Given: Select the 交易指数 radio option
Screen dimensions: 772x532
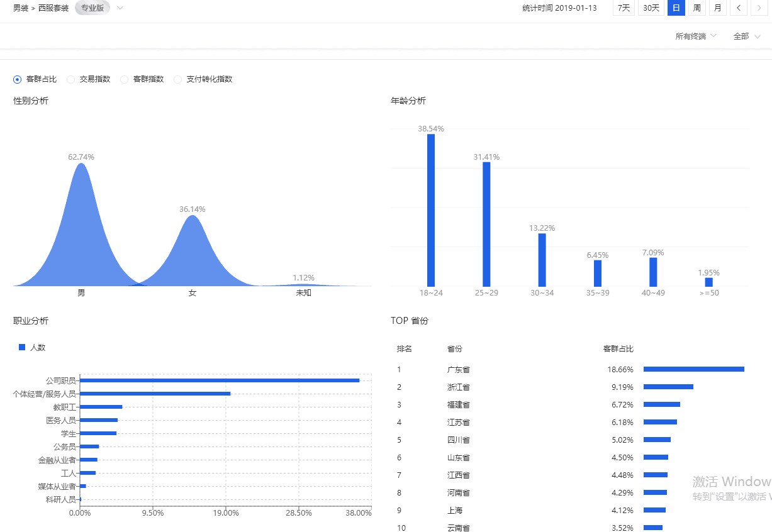Looking at the screenshot, I should point(71,79).
